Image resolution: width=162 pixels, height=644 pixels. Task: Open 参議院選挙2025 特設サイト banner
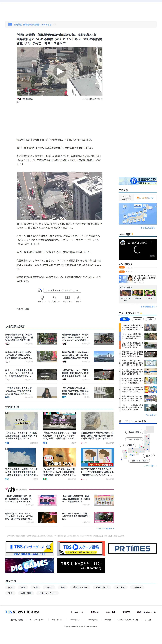click(x=138, y=181)
